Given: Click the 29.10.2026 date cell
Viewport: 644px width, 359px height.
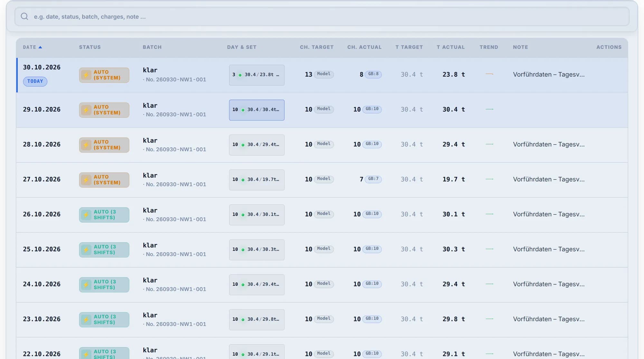Looking at the screenshot, I should click(x=42, y=109).
